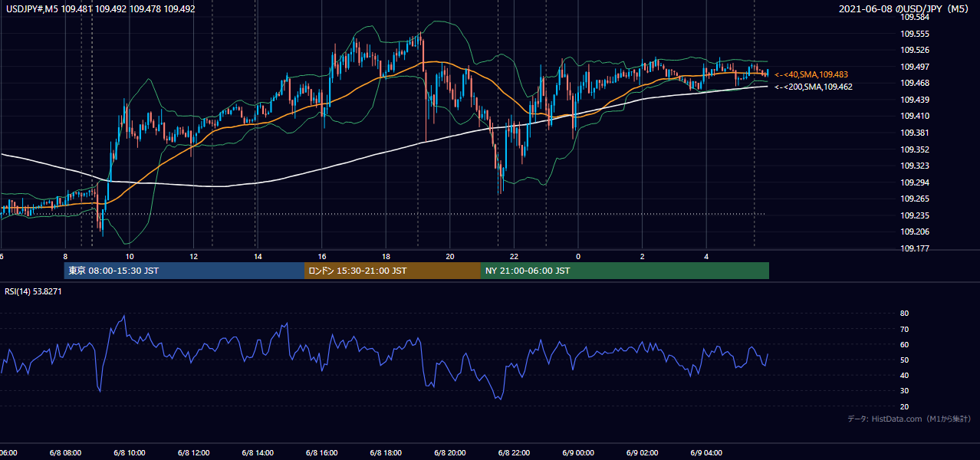
Task: Click the RSI(14) 53.8271 indicator label
Action: (33, 291)
